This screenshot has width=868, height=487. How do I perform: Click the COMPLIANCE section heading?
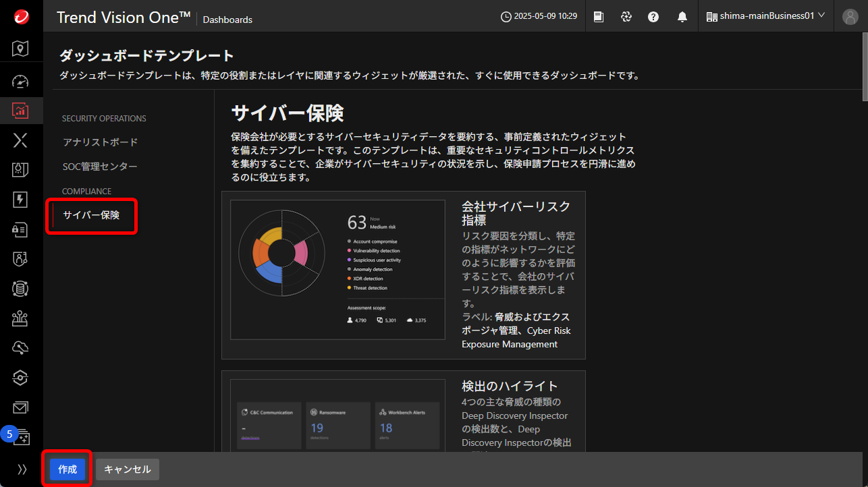(x=86, y=192)
